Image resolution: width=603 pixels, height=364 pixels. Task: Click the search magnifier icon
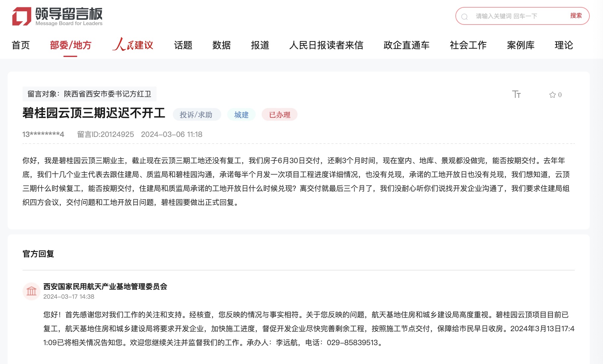pos(464,17)
